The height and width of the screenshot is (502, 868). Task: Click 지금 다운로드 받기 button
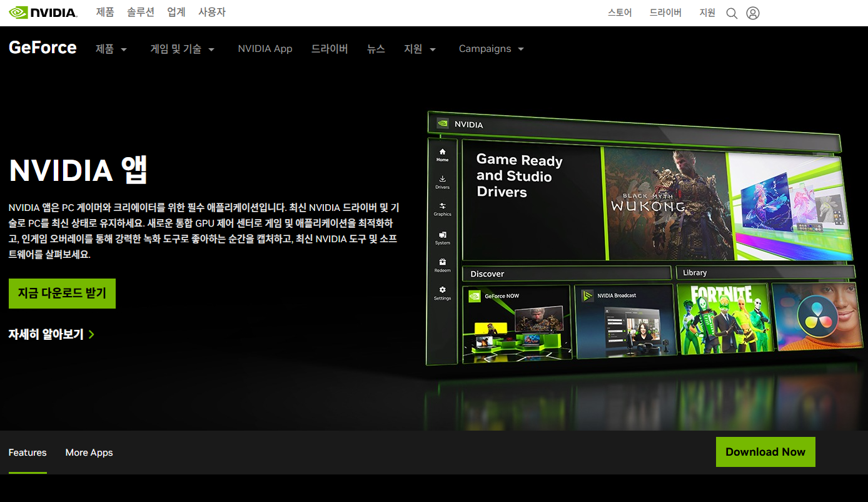62,294
